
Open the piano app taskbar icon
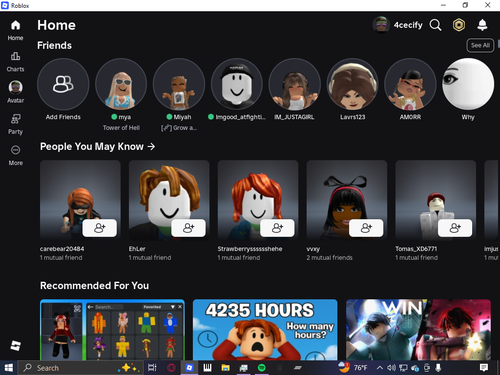point(207,368)
